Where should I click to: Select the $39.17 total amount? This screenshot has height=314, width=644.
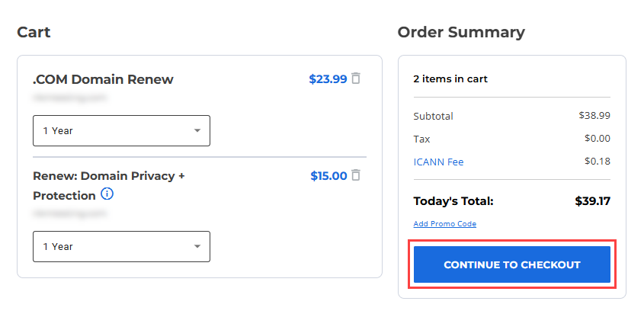pyautogui.click(x=592, y=201)
